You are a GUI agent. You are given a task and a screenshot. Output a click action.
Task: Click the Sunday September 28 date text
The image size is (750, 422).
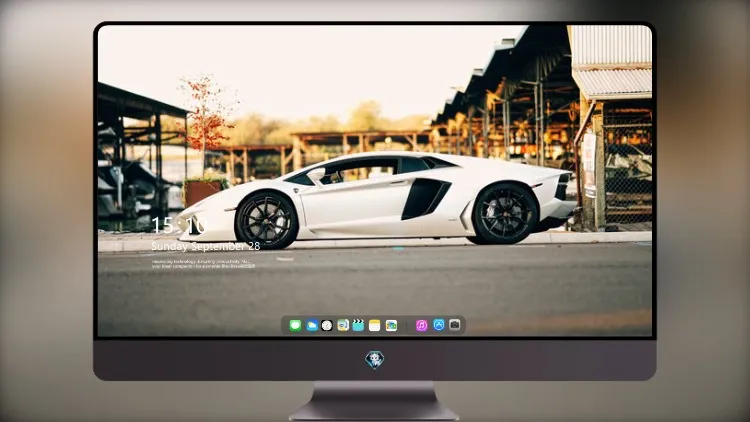pyautogui.click(x=206, y=246)
